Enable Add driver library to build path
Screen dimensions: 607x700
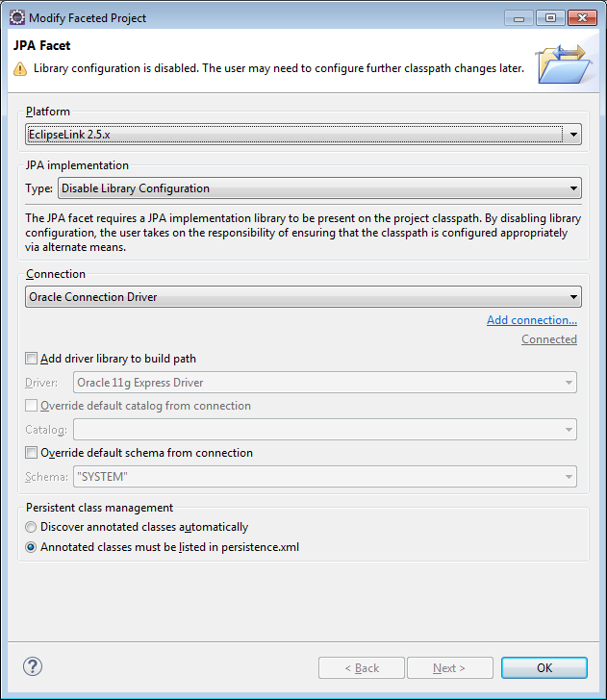pyautogui.click(x=32, y=359)
